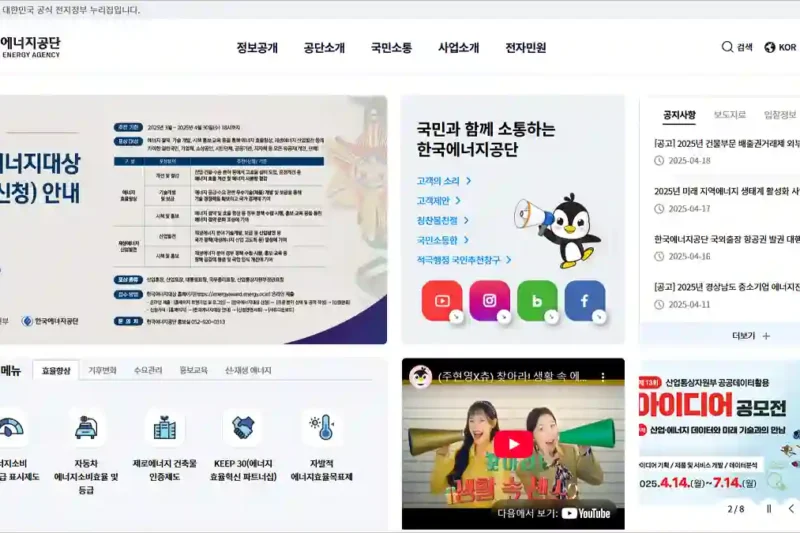Open the 사업소개 menu

(458, 47)
